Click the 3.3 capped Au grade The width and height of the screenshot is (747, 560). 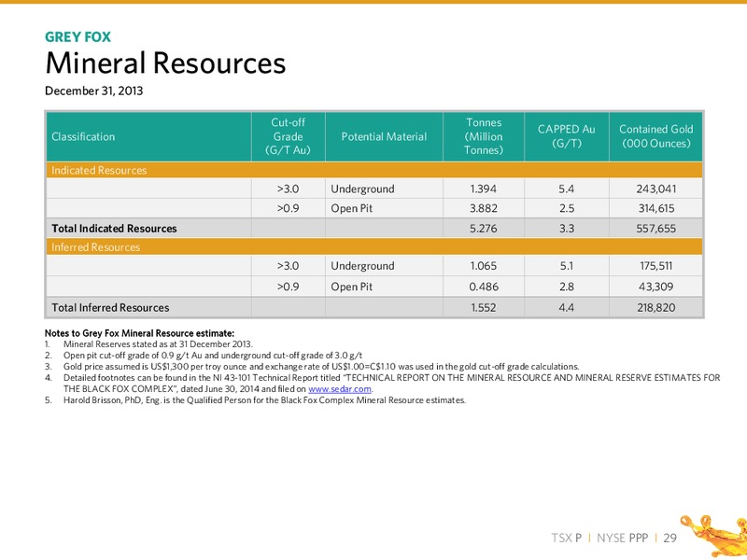point(567,229)
